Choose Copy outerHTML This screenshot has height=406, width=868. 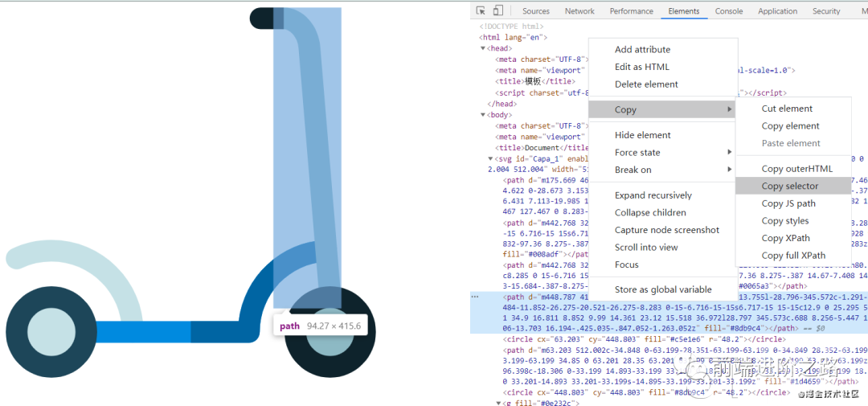[796, 168]
